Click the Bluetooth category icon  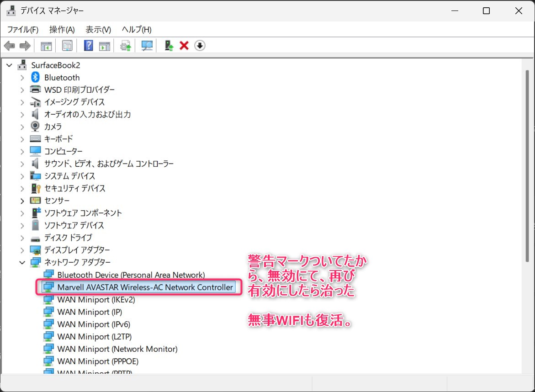[35, 78]
